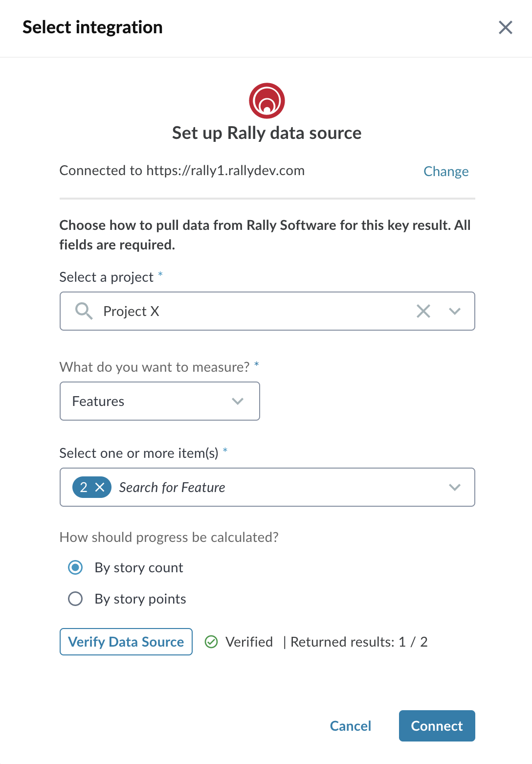The image size is (532, 764).
Task: Click the Returned results text
Action: tap(359, 642)
